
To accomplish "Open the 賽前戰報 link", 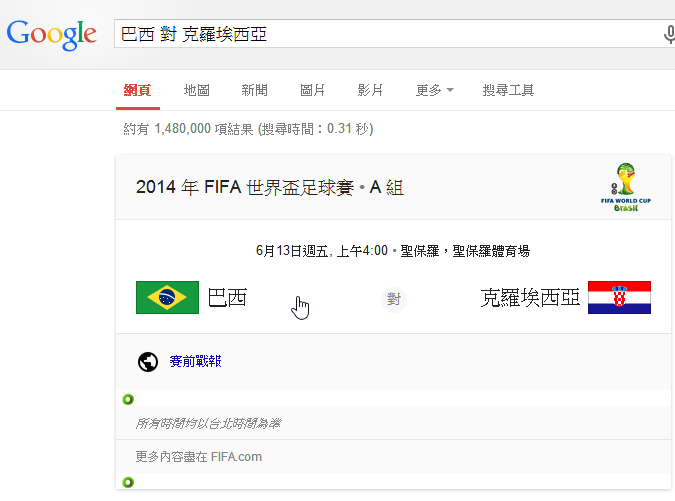I will point(195,361).
